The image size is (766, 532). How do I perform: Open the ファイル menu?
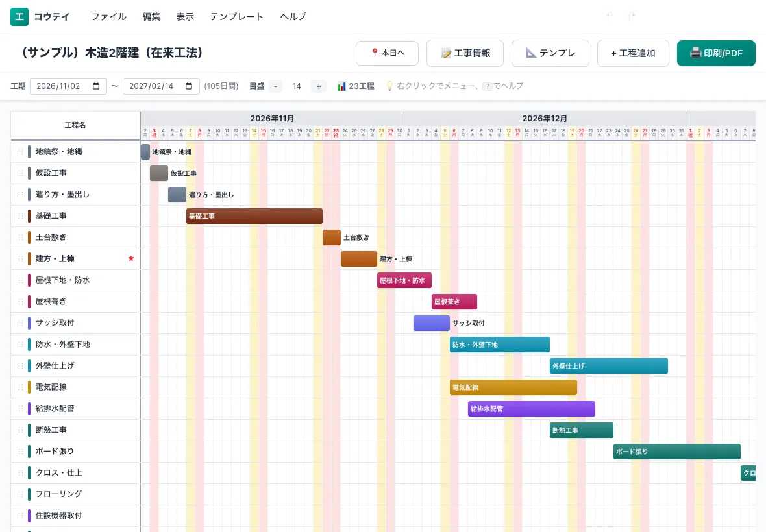(108, 17)
